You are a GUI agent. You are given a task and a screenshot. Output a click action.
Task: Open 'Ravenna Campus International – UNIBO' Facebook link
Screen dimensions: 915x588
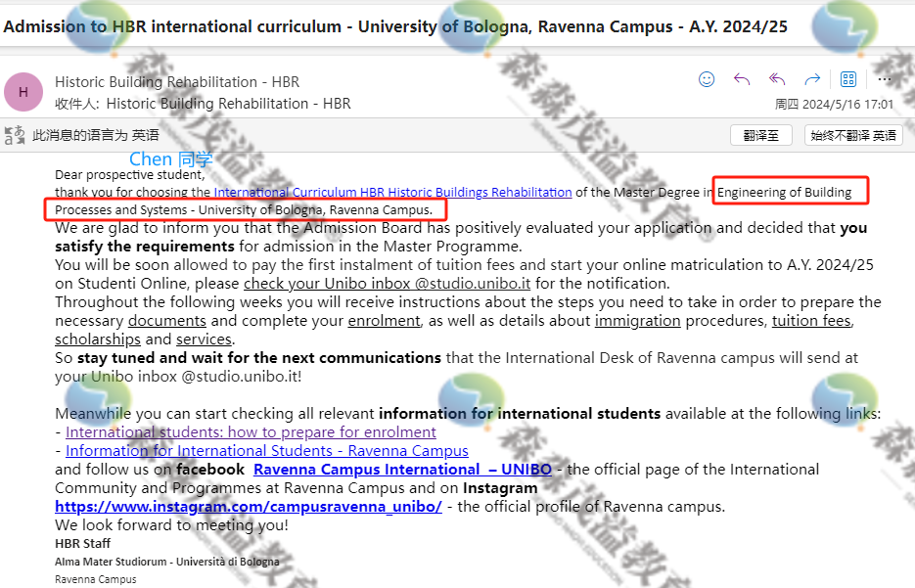click(402, 470)
